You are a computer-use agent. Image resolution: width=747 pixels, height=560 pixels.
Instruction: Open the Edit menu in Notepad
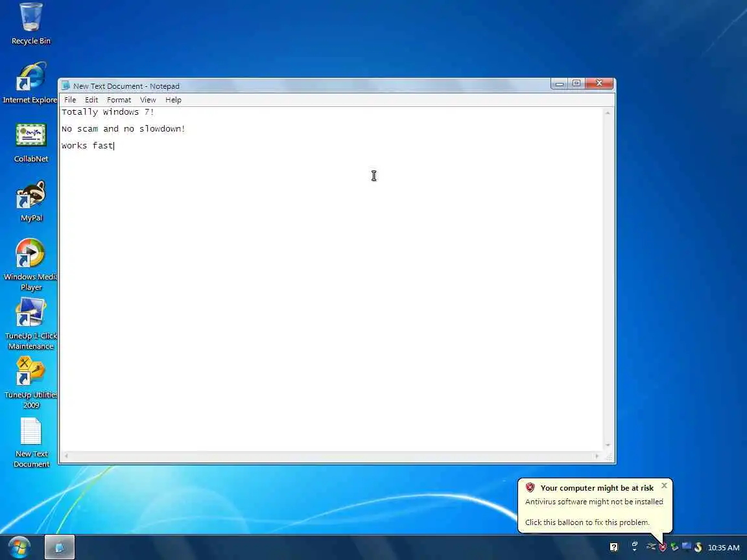tap(91, 100)
